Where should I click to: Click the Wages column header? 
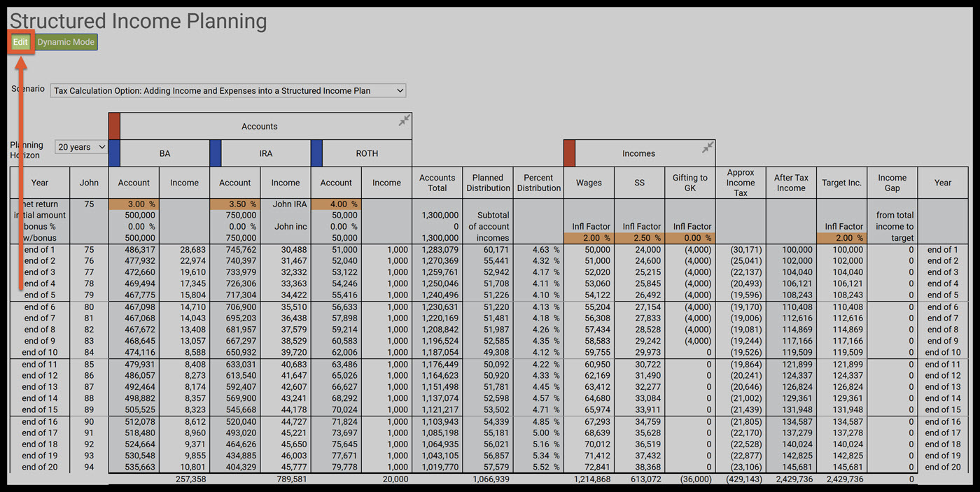click(589, 183)
